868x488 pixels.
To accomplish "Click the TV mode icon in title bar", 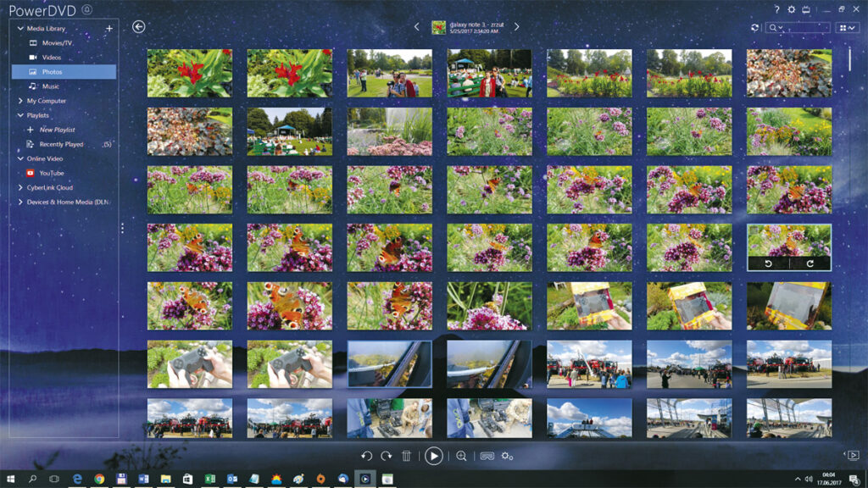I will coord(806,9).
